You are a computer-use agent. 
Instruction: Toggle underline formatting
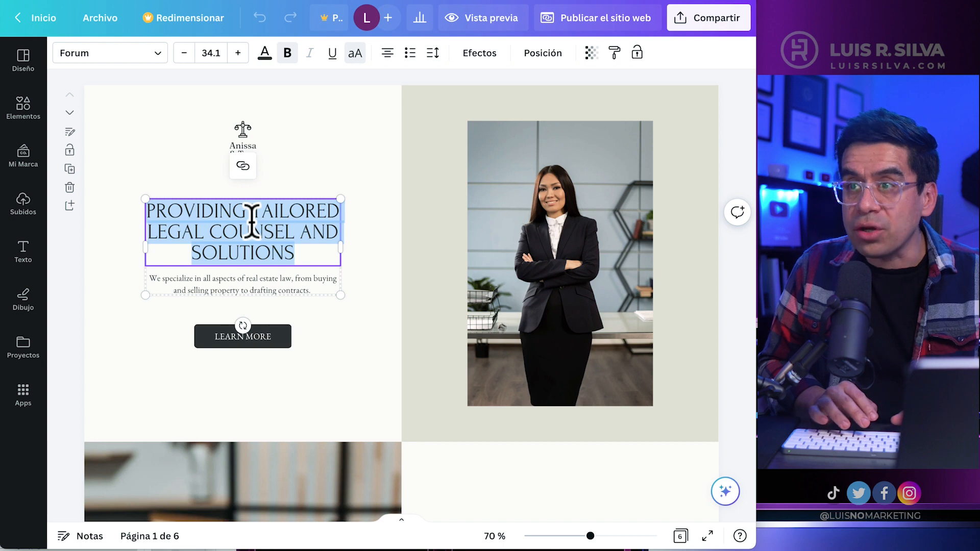332,53
